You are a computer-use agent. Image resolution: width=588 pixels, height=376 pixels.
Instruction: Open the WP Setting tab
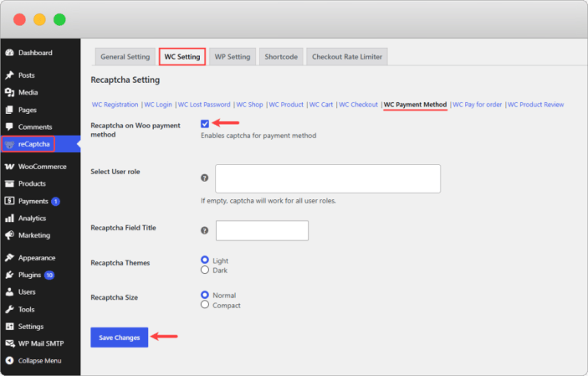(233, 57)
